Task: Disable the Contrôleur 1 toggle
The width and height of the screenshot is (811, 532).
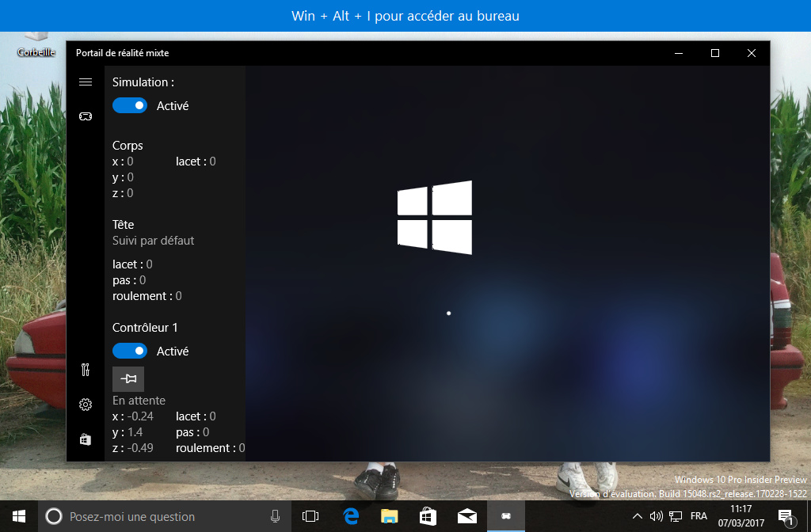Action: (x=130, y=351)
